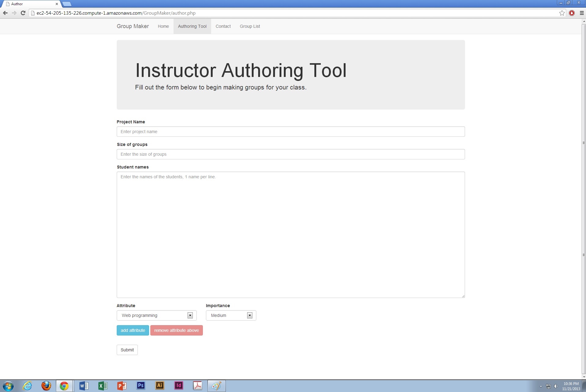
Task: Click the textarea resize handle corner
Action: [x=463, y=296]
